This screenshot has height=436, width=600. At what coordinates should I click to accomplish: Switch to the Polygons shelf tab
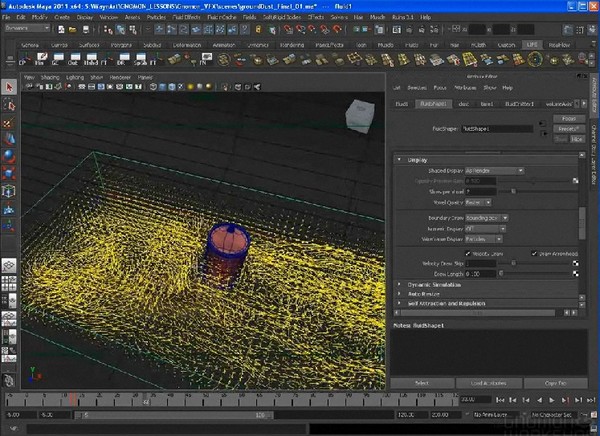(121, 45)
